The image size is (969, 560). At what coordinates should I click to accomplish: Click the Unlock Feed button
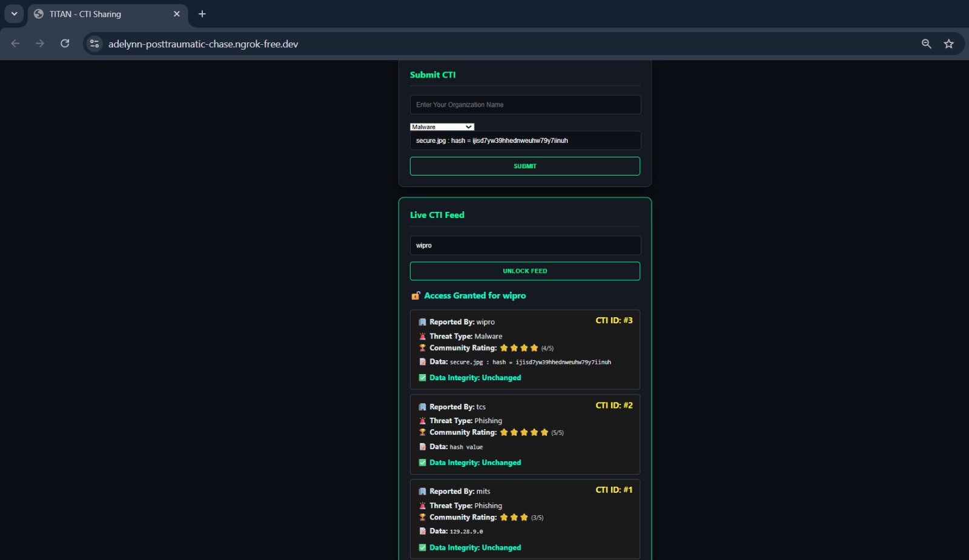[525, 271]
